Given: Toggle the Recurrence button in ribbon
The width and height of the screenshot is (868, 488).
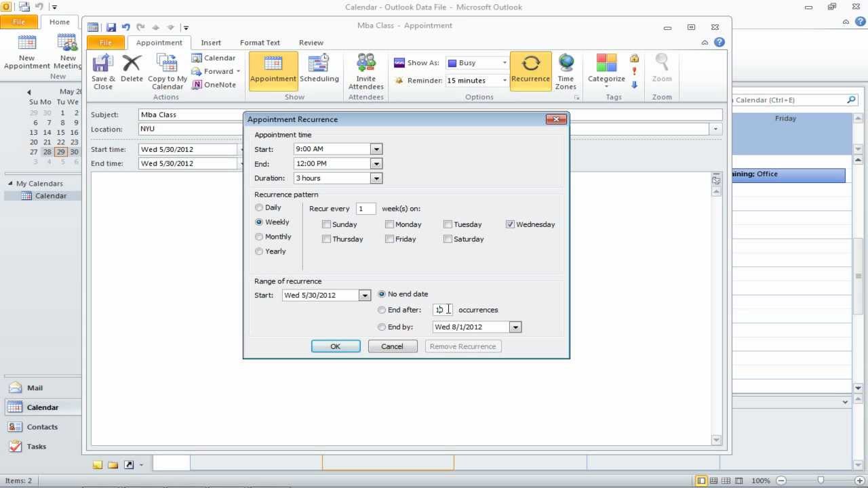Looking at the screenshot, I should point(530,70).
